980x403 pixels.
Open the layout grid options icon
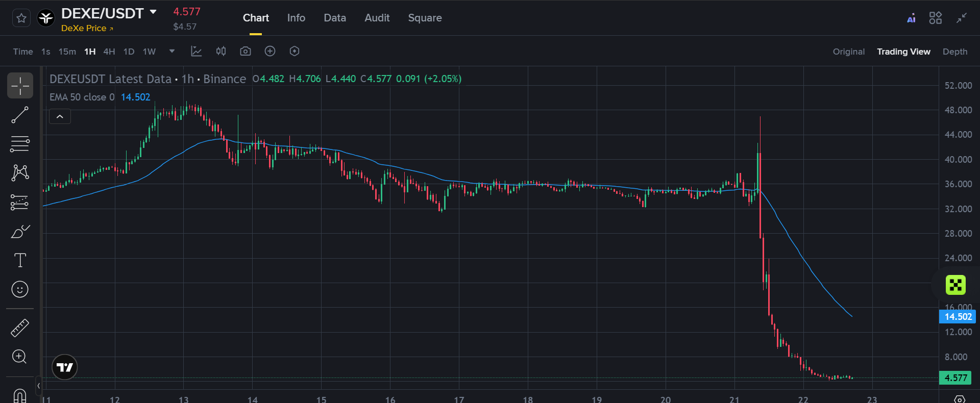click(x=936, y=18)
